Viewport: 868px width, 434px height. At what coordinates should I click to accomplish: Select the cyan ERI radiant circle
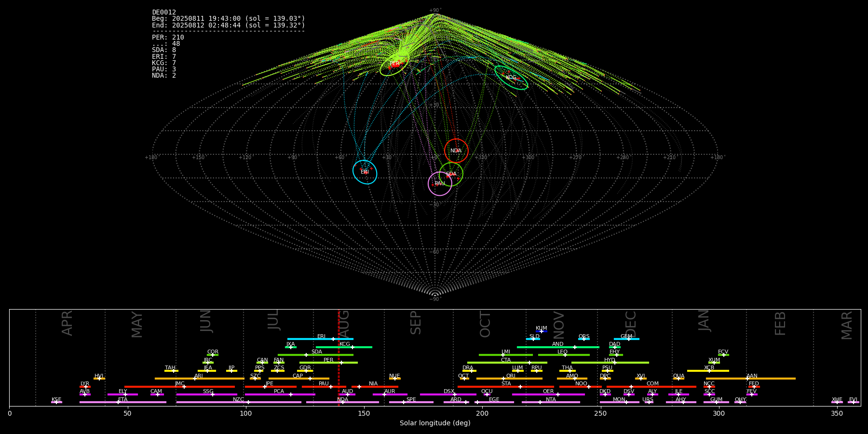(x=365, y=172)
